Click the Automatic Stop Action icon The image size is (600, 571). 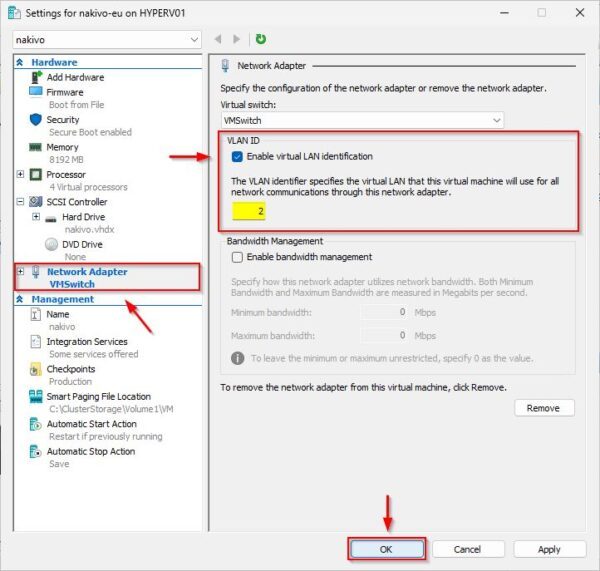click(35, 452)
